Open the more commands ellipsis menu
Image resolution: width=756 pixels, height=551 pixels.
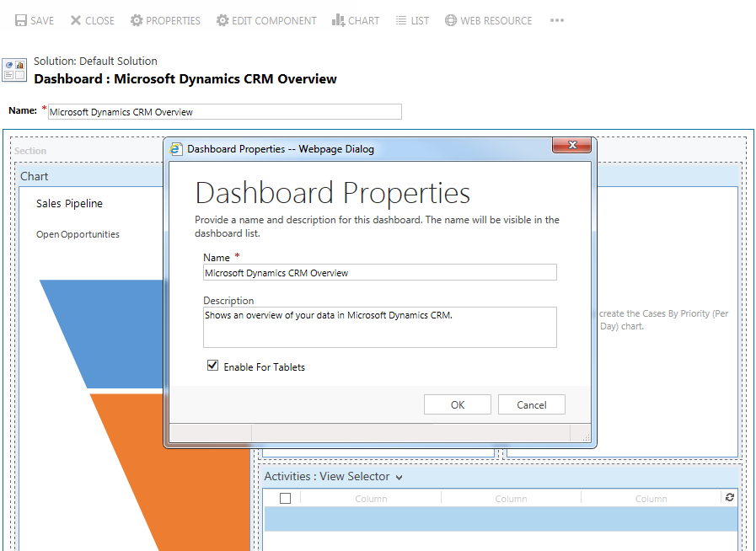coord(556,20)
